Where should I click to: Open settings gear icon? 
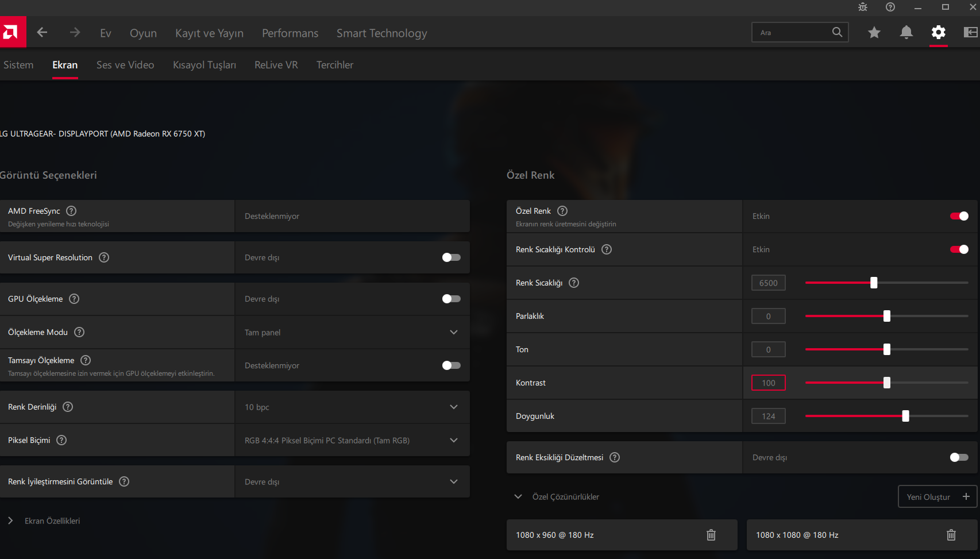(x=939, y=32)
